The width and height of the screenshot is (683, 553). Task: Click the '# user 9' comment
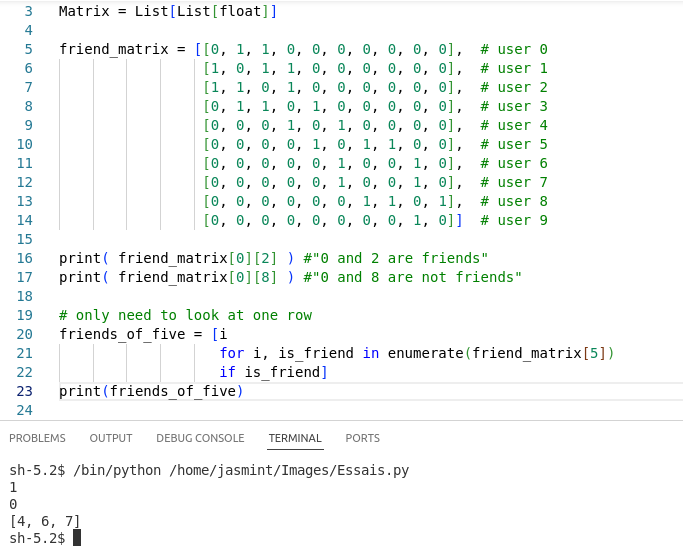(x=514, y=220)
